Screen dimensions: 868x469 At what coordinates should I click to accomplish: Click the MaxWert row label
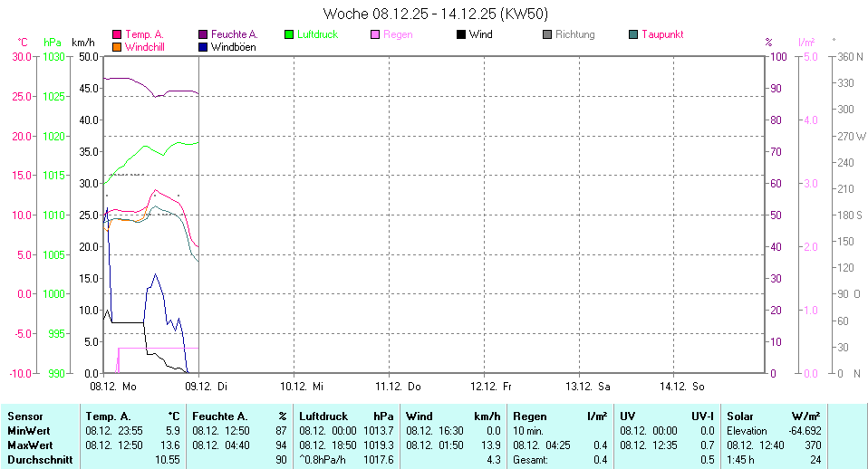coord(31,445)
